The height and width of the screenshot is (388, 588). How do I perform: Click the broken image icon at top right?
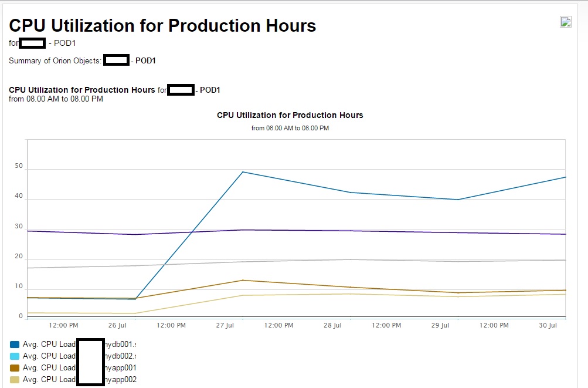click(566, 22)
